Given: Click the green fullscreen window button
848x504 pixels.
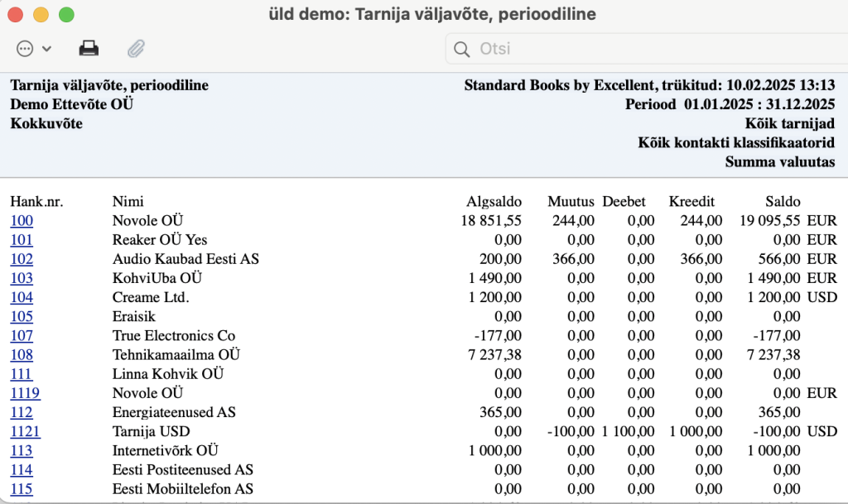Looking at the screenshot, I should coord(66,15).
